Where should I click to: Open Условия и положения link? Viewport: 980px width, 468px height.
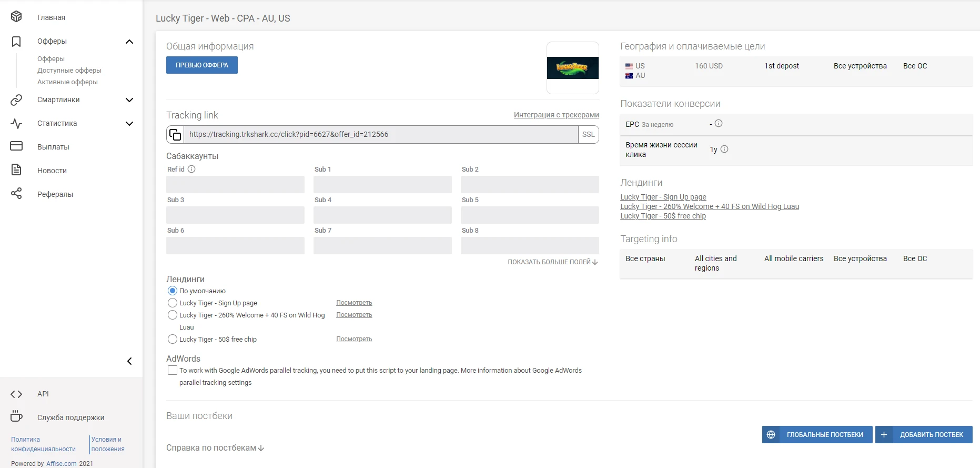pyautogui.click(x=108, y=444)
